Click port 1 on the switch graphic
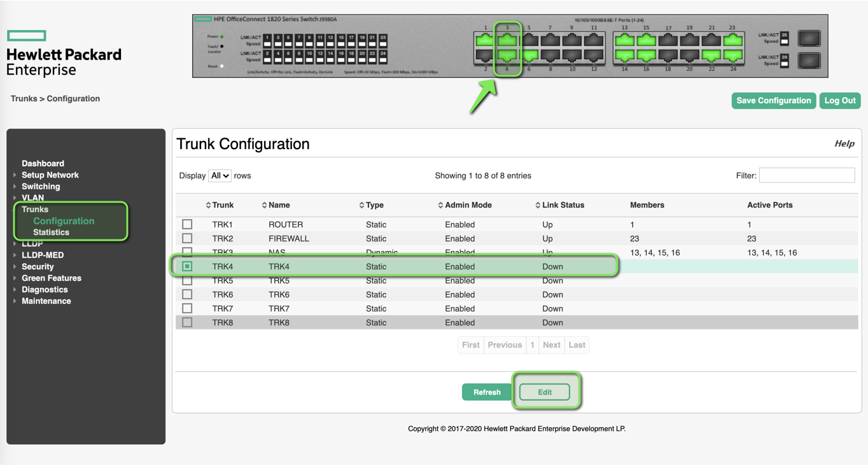This screenshot has height=465, width=868. pos(486,39)
